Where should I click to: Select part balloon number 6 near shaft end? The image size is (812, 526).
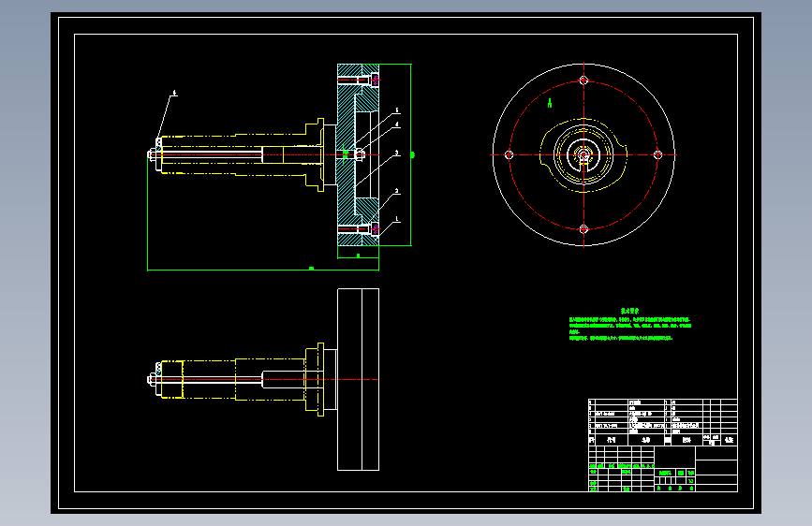pos(174,94)
